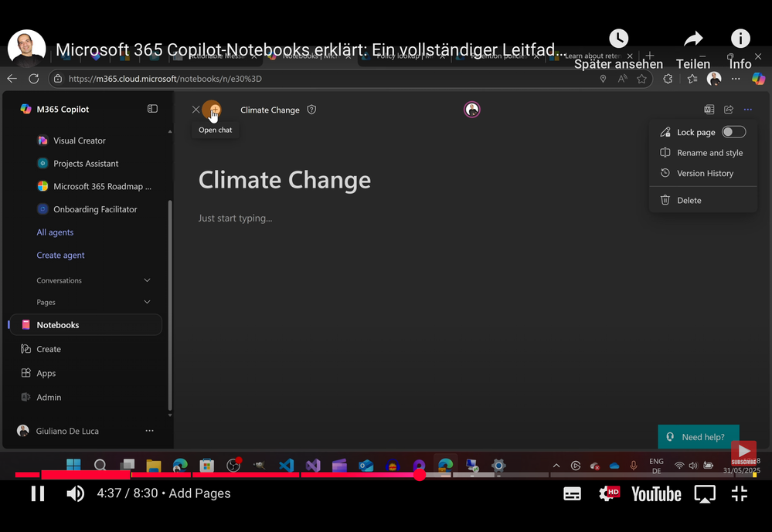Screen dimensions: 772x532
Task: Toggle video subtitles button
Action: [572, 493]
